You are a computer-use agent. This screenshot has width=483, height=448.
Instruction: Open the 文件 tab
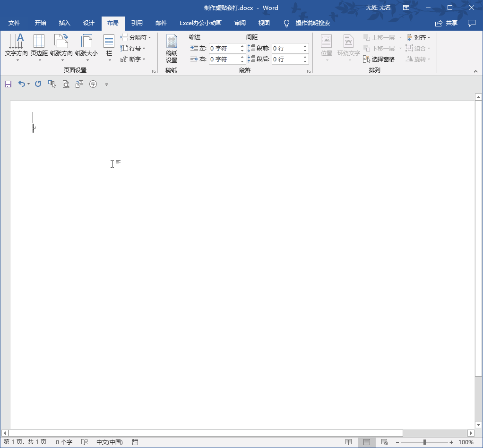[14, 23]
